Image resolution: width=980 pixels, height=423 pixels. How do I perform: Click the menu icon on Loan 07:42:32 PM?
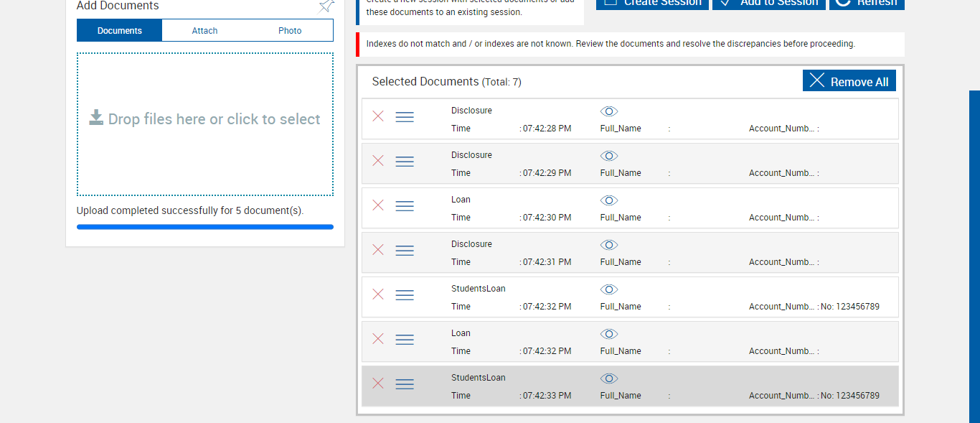[x=405, y=340]
